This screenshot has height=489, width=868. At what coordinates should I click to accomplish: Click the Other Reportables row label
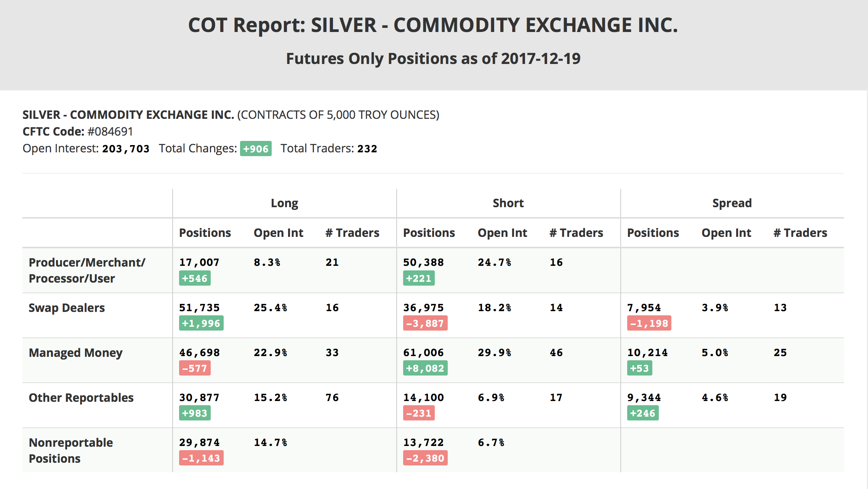81,398
